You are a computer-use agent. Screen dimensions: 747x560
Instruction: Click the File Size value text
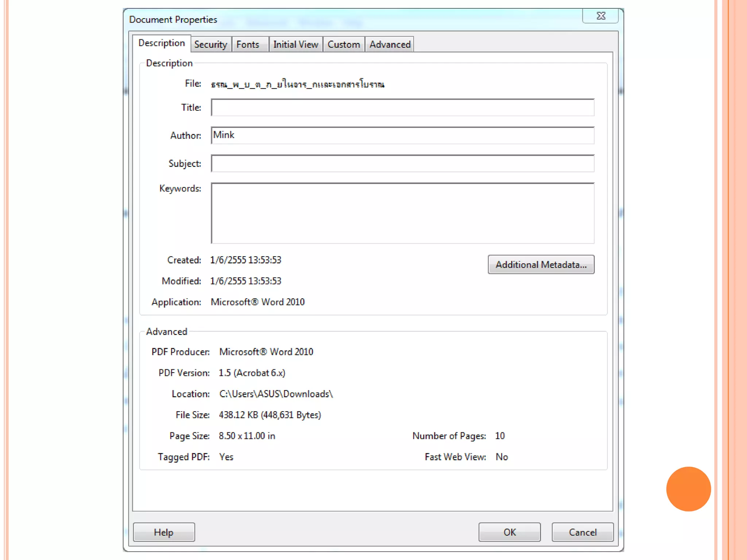pyautogui.click(x=270, y=415)
